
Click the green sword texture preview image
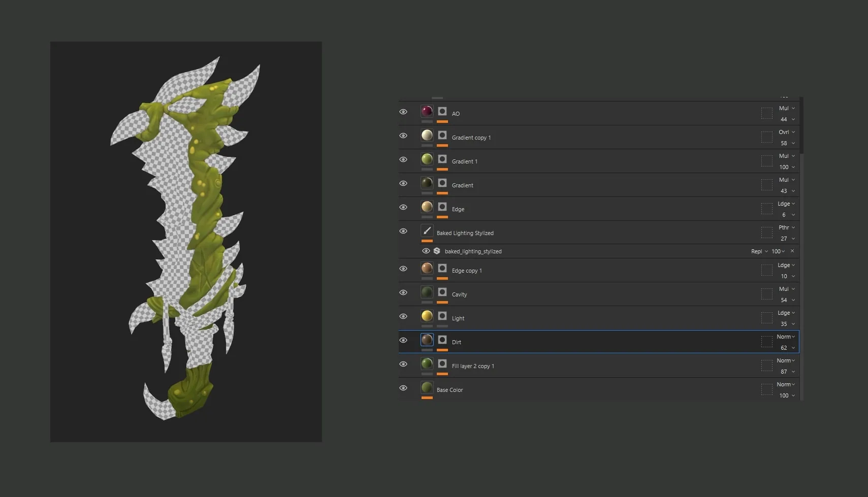coord(186,242)
